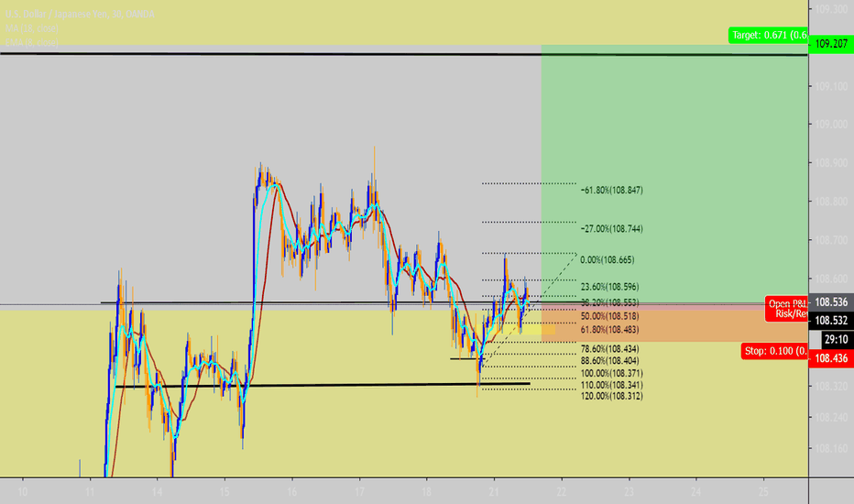Select the 78.60%(108.434) Fibonacci label
This screenshot has height=504, width=854.
point(609,349)
